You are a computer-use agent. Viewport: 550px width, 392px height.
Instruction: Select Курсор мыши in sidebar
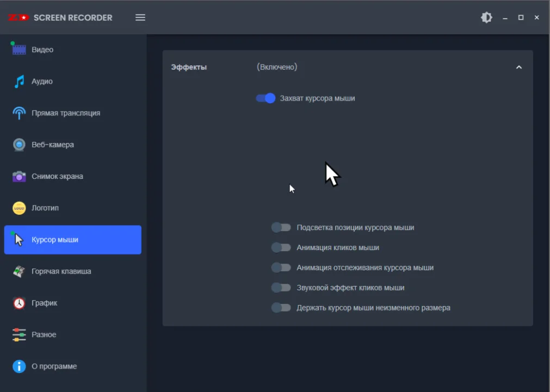[x=72, y=240]
